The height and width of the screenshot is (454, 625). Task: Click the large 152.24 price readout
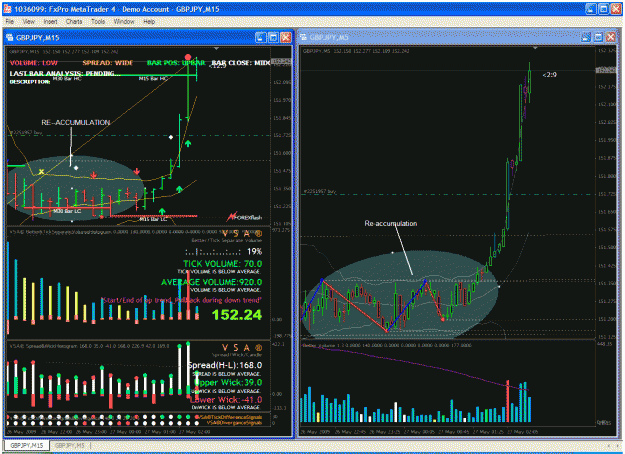[x=237, y=315]
